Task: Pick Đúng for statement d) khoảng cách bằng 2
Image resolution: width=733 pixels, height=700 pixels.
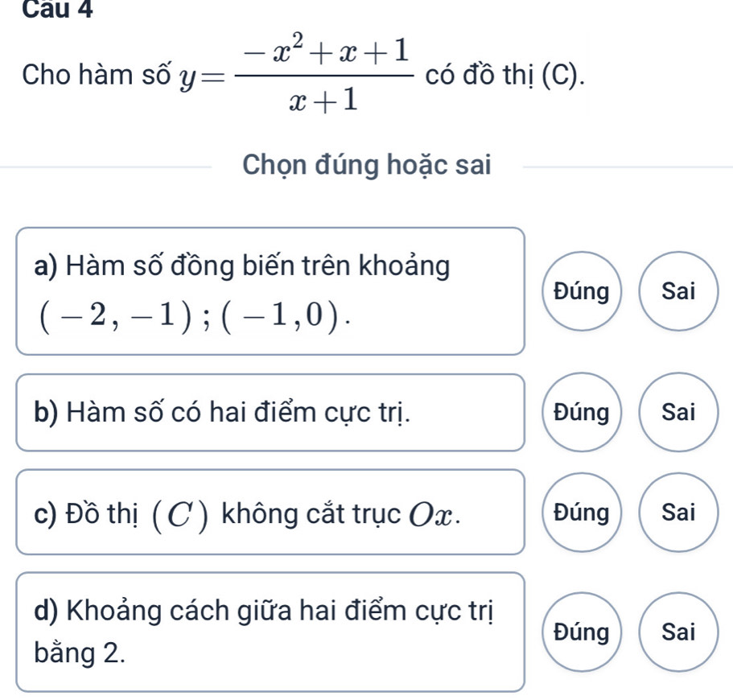Action: coord(583,632)
